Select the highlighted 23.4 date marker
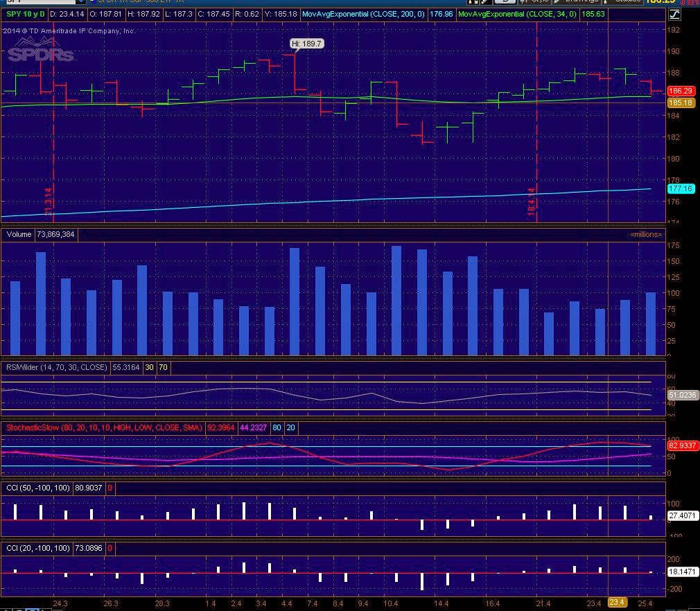Image resolution: width=700 pixels, height=611 pixels. [617, 603]
